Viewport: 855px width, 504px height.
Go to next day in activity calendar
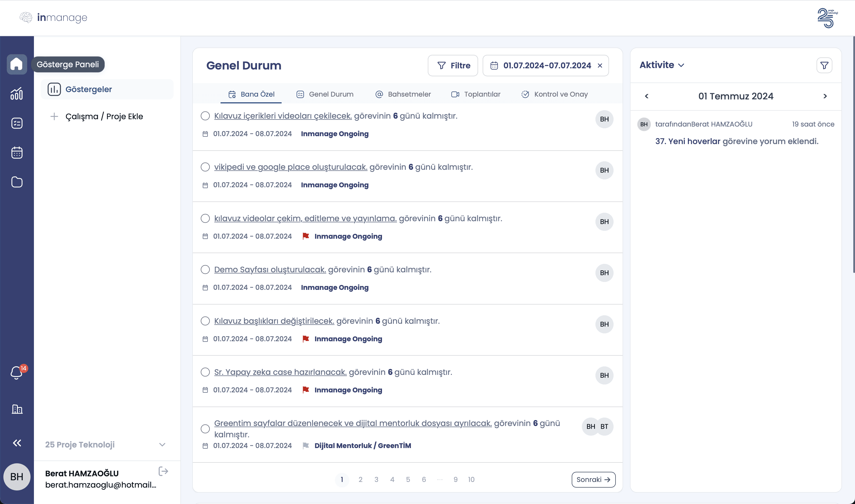point(825,96)
